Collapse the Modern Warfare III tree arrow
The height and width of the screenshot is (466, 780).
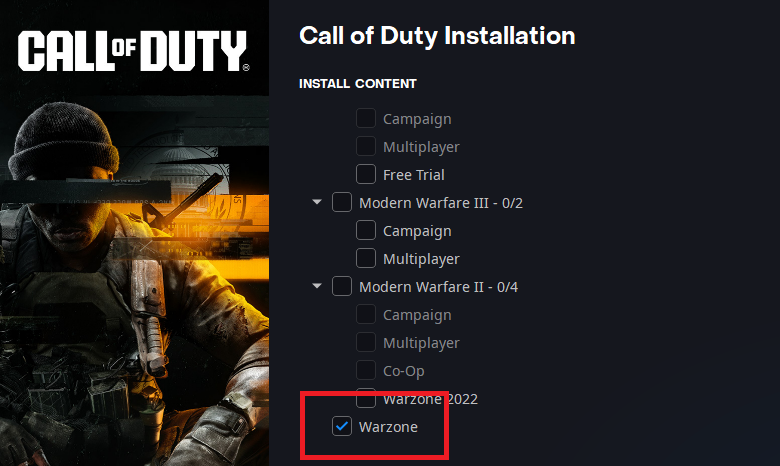coord(317,202)
